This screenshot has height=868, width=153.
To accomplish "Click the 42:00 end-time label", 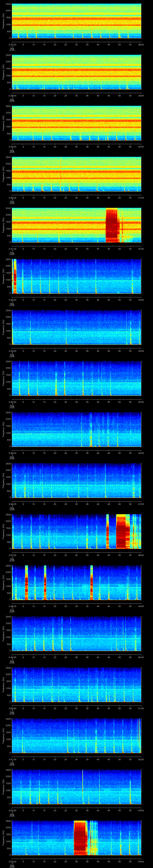I will 141,249.
